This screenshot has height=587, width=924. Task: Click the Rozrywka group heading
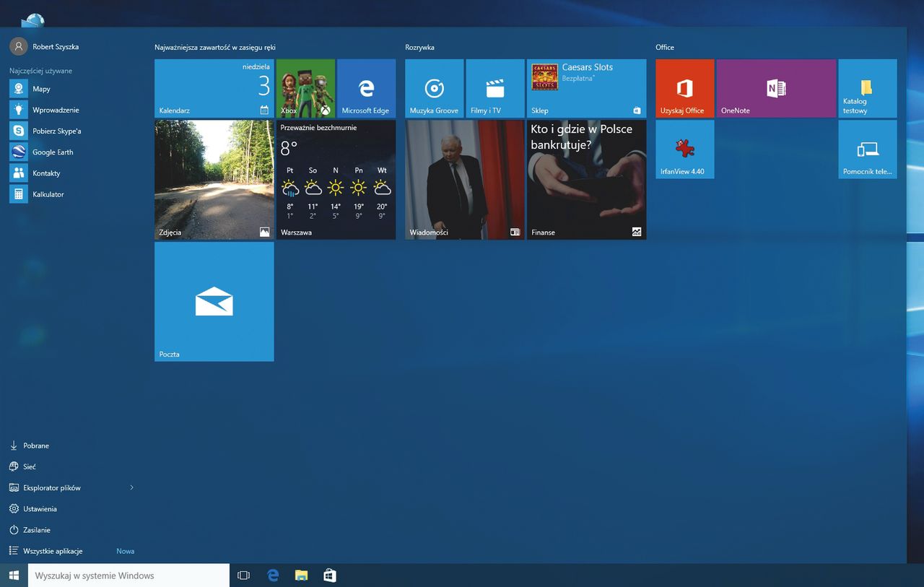[420, 48]
